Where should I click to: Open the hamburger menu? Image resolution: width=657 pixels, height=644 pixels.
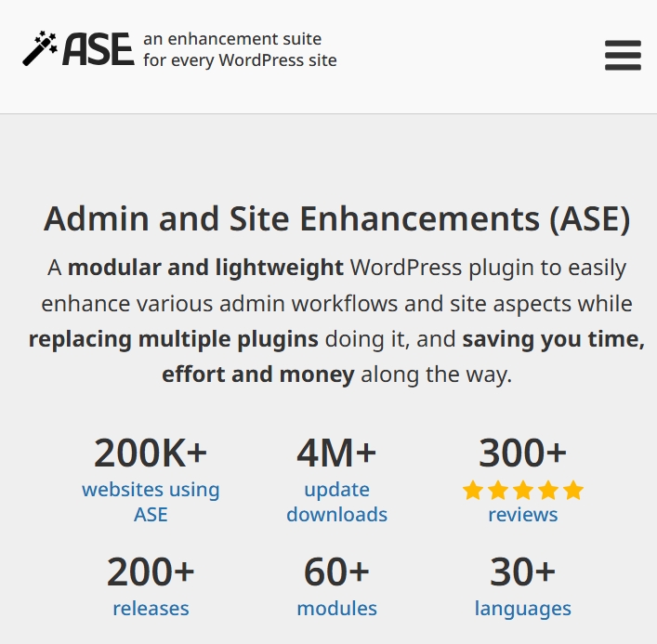(623, 55)
